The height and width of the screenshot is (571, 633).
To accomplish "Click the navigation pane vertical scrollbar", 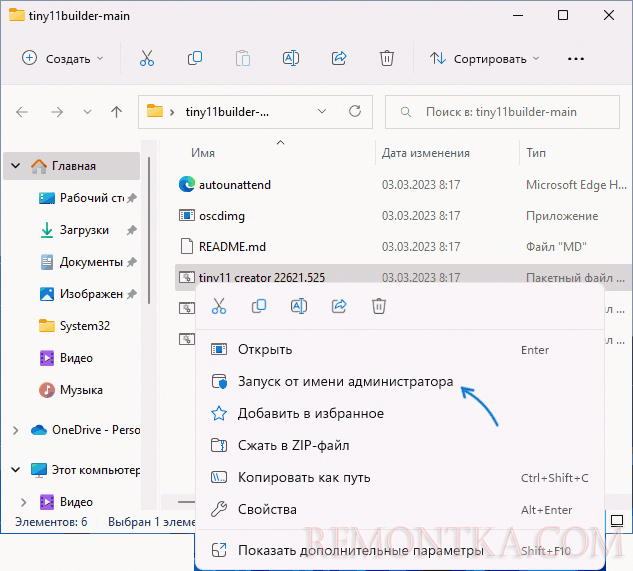I will coord(149,230).
